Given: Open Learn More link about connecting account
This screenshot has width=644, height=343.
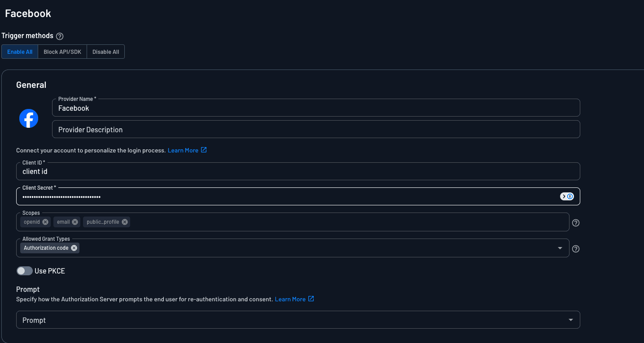Looking at the screenshot, I should [x=183, y=150].
